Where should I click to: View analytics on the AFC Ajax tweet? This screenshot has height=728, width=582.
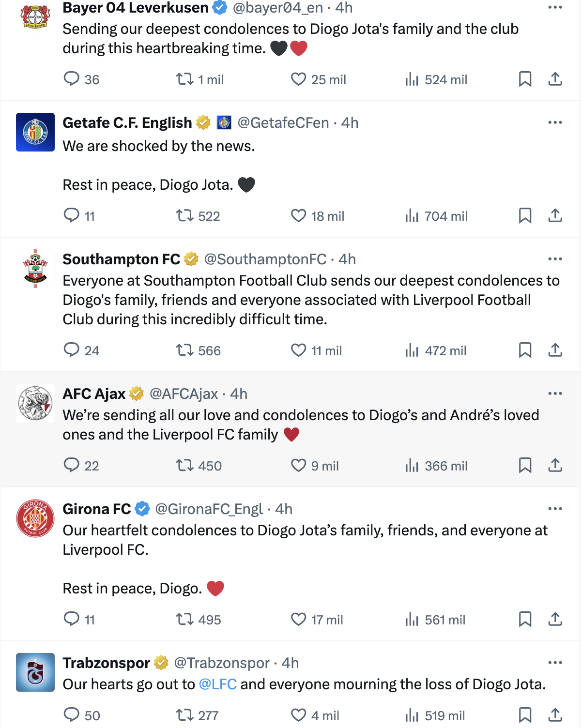[412, 466]
